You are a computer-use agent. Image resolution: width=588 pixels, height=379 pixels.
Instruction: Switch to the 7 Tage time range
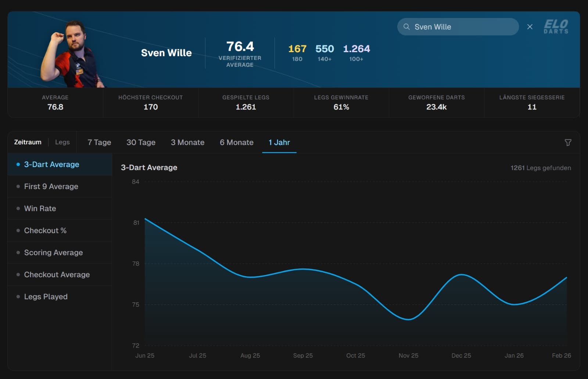click(98, 142)
